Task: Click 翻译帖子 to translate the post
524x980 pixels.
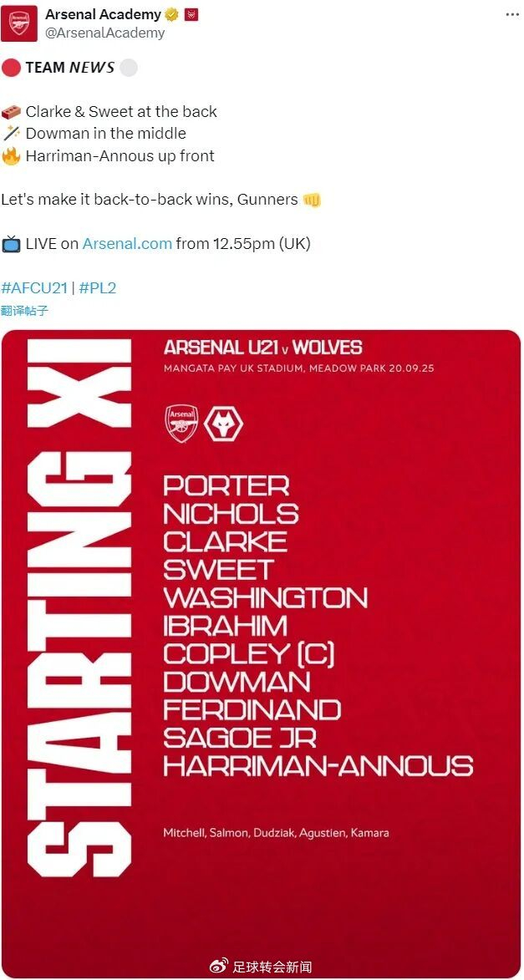Action: click(x=25, y=311)
